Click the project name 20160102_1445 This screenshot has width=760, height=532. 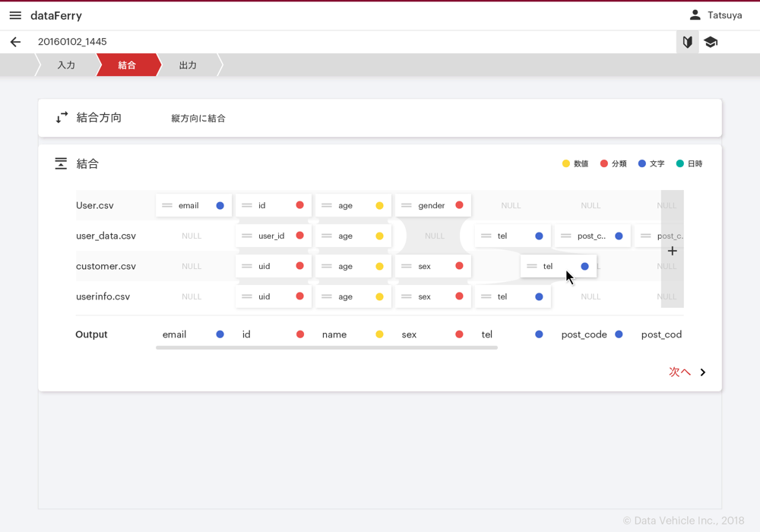click(72, 42)
